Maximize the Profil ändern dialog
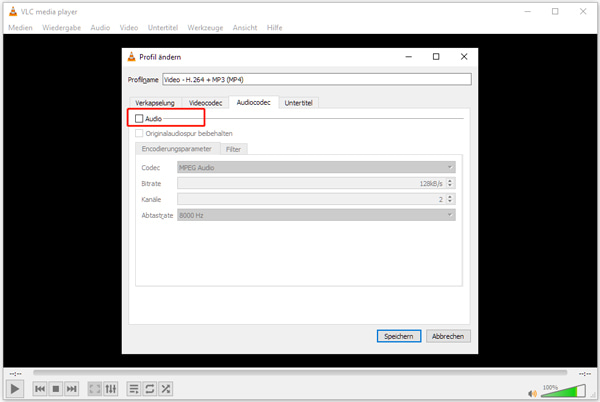This screenshot has height=402, width=600. point(436,57)
